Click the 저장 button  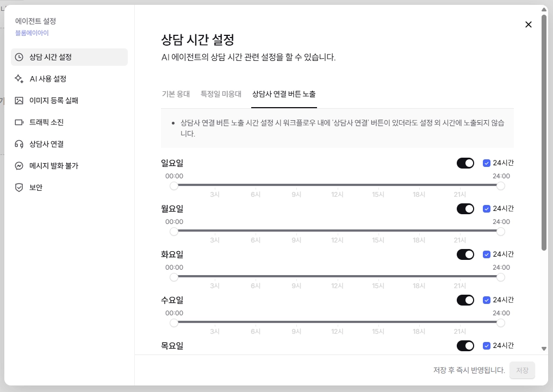[x=522, y=370]
